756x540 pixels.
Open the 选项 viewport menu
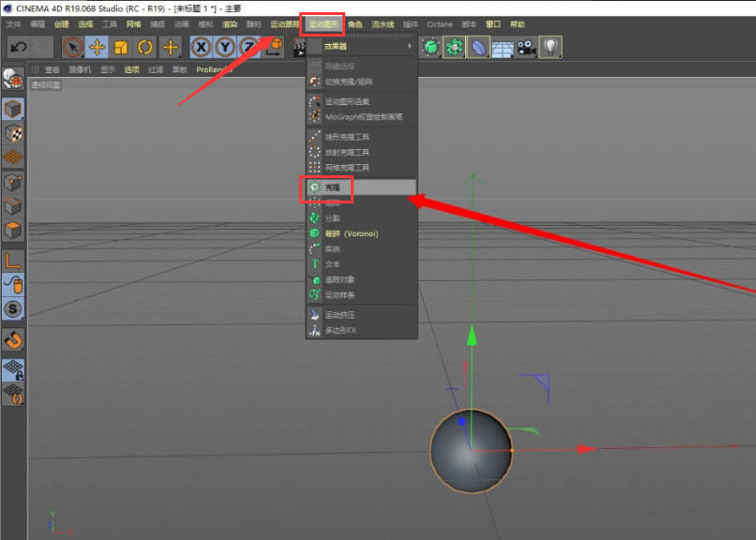(132, 69)
